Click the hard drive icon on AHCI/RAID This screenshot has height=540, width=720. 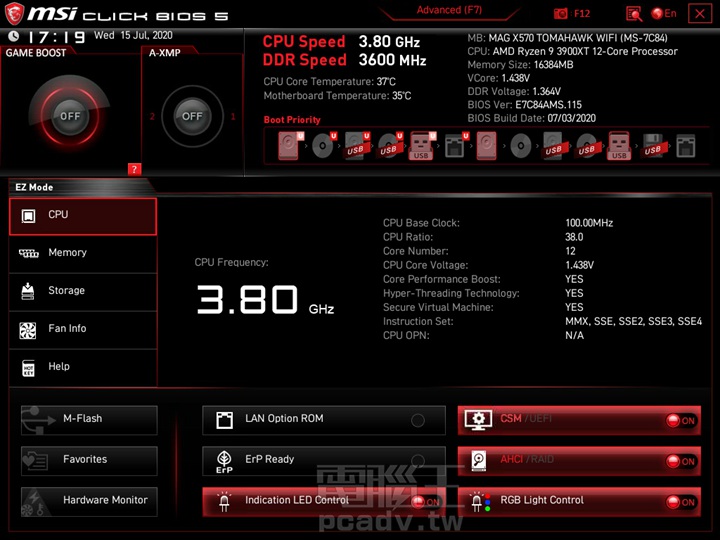tap(478, 461)
